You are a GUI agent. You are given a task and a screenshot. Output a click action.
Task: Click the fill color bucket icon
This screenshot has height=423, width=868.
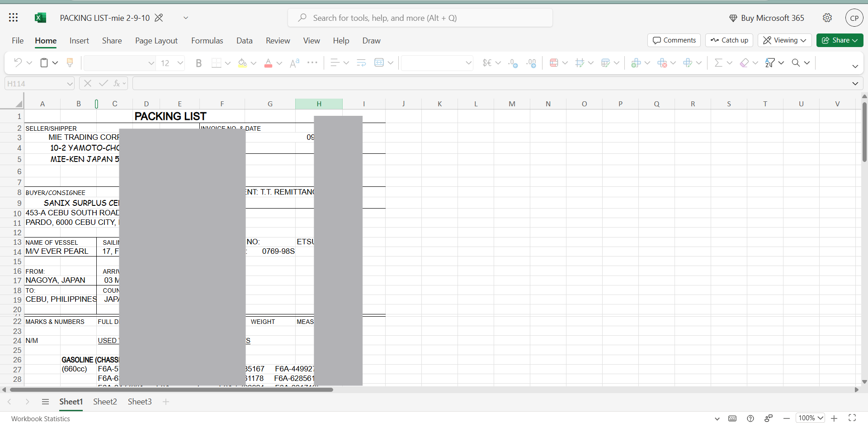click(x=242, y=63)
